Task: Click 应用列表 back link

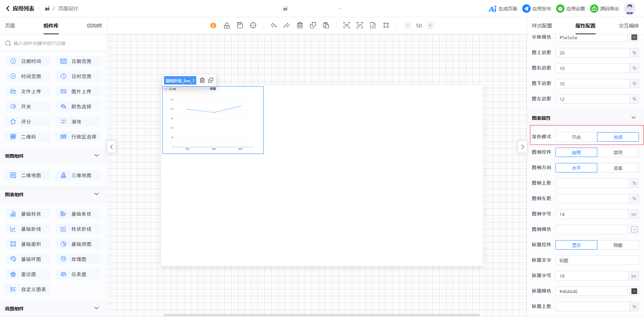Action: point(20,9)
